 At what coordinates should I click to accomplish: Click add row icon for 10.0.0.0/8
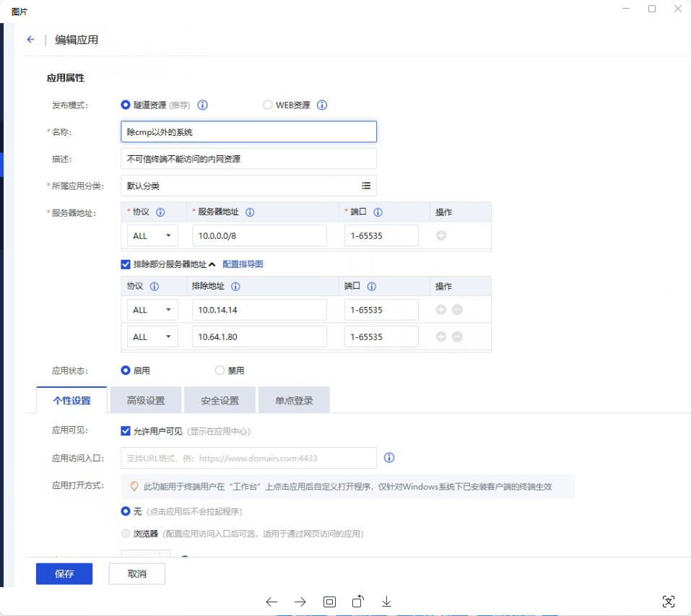click(441, 235)
